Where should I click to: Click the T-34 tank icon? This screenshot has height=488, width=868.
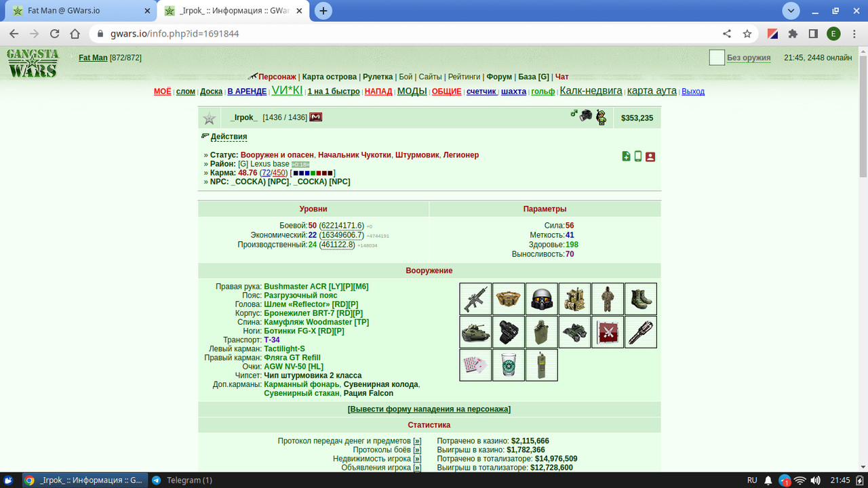(475, 332)
